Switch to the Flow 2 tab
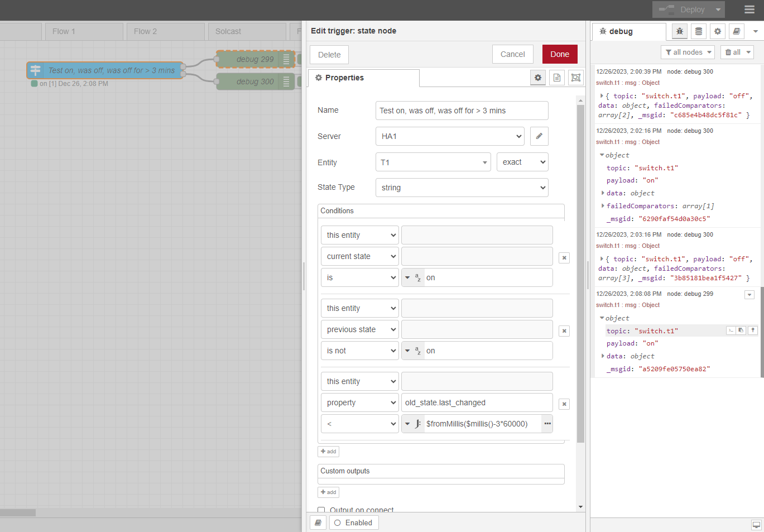This screenshot has height=532, width=764. 165,31
